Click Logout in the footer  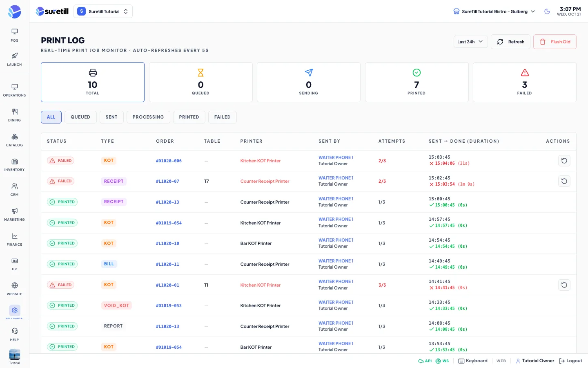point(570,361)
